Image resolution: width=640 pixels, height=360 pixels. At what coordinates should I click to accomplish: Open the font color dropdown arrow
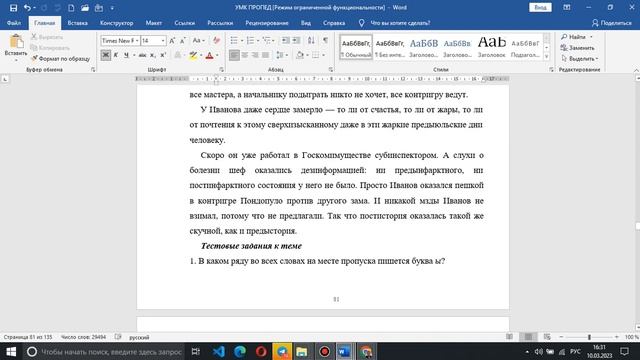[x=217, y=55]
